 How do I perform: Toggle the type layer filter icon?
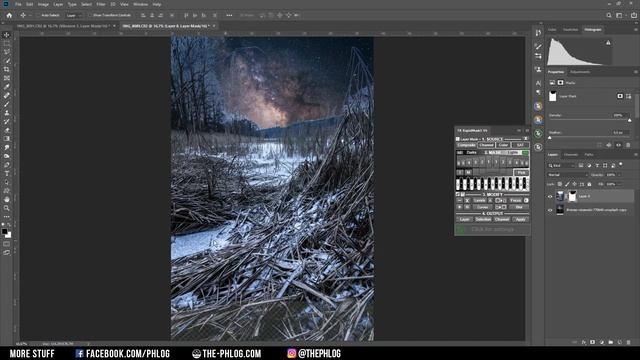click(x=597, y=165)
